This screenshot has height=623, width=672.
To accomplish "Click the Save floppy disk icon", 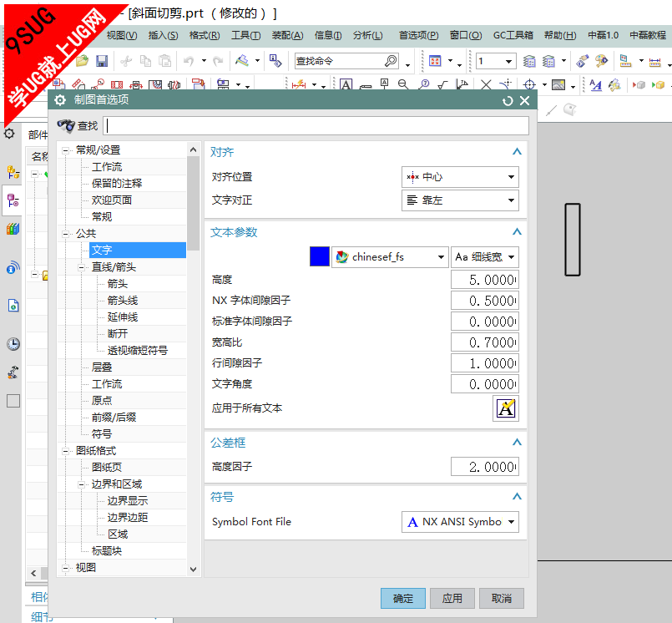I will pos(102,61).
